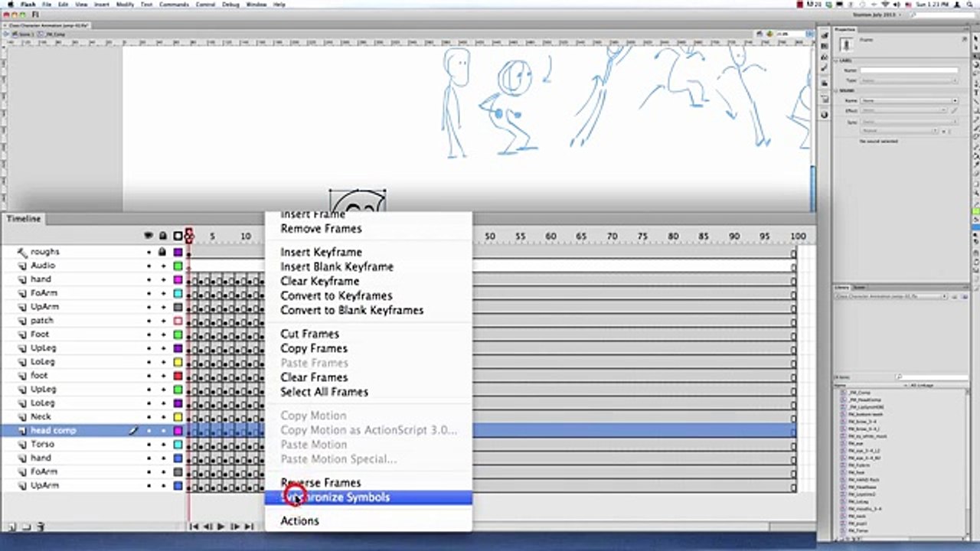
Task: Click the guide icon of the roughs layer
Action: tap(22, 252)
